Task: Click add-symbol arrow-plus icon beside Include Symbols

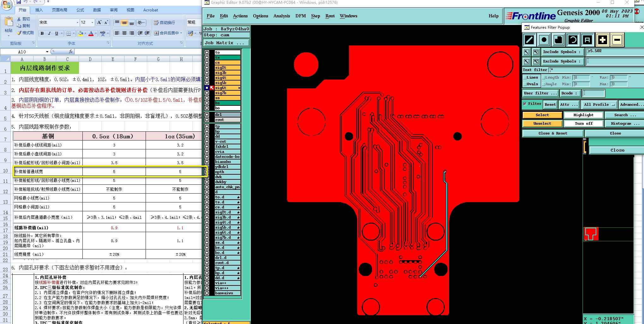Action: 536,52
